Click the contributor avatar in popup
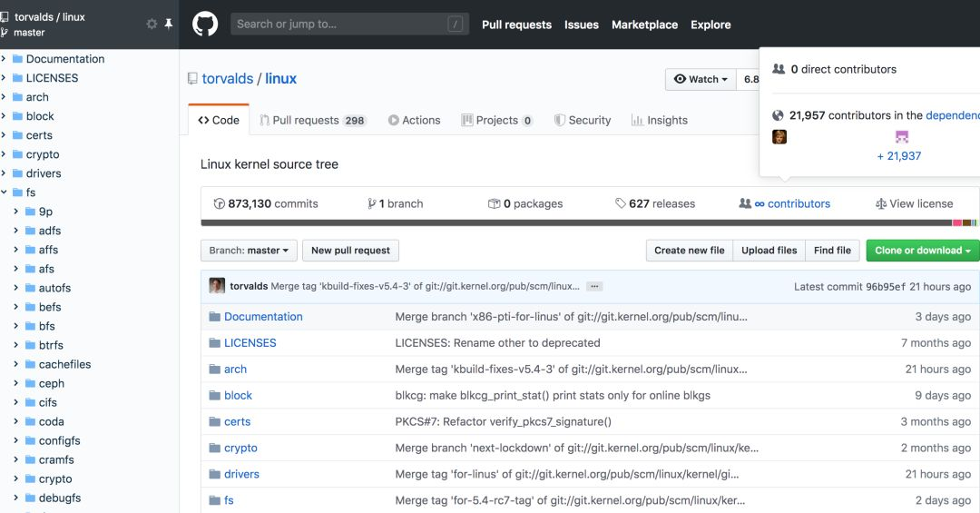 tap(779, 137)
